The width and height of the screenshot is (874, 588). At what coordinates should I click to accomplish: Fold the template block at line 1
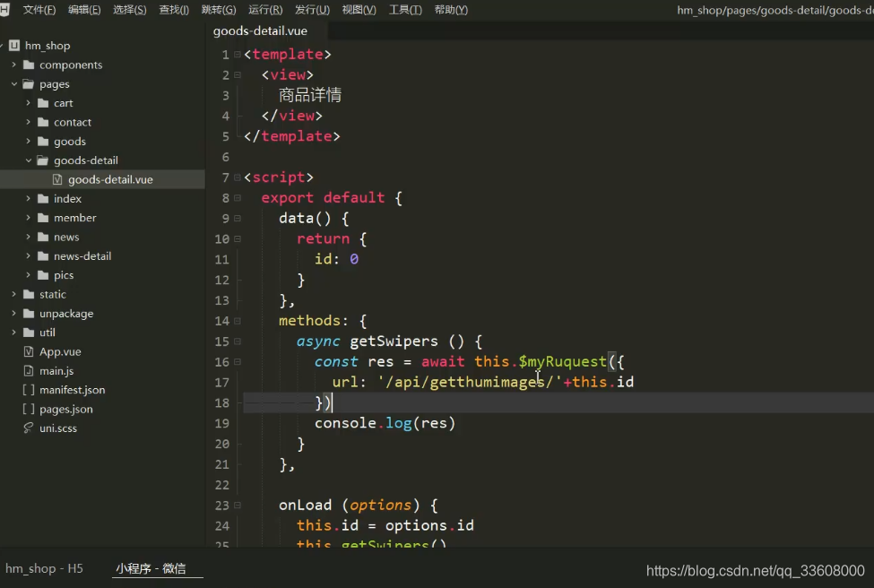238,54
